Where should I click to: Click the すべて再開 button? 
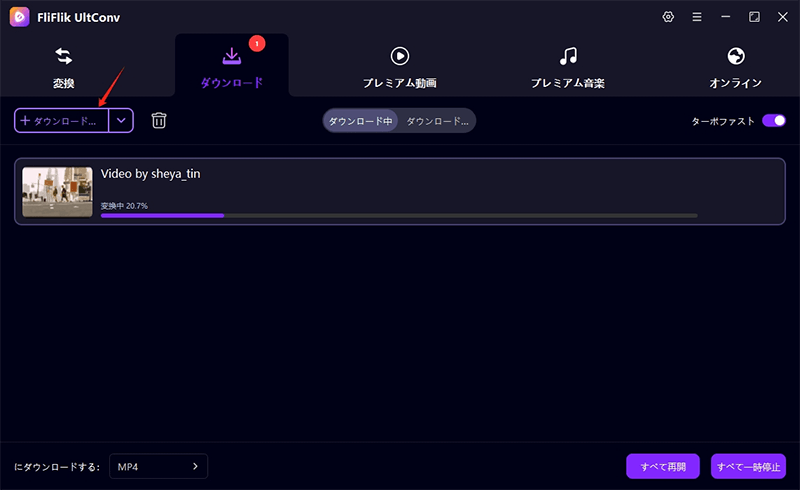[663, 467]
